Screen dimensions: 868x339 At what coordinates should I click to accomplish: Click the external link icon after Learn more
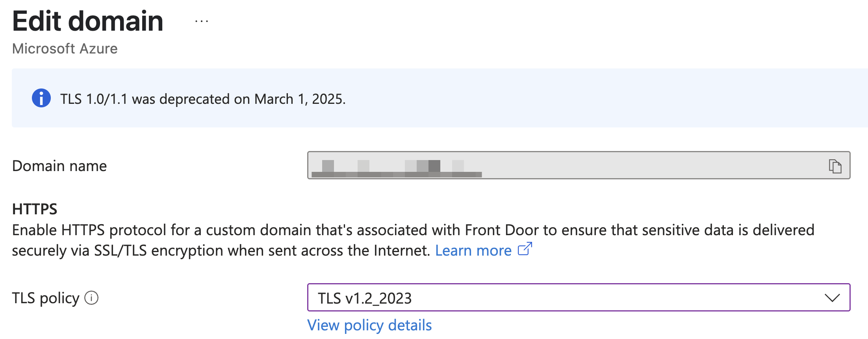pyautogui.click(x=525, y=249)
